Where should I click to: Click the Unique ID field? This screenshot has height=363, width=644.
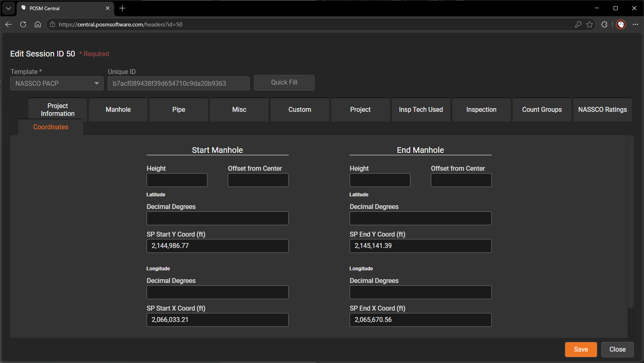click(x=179, y=83)
